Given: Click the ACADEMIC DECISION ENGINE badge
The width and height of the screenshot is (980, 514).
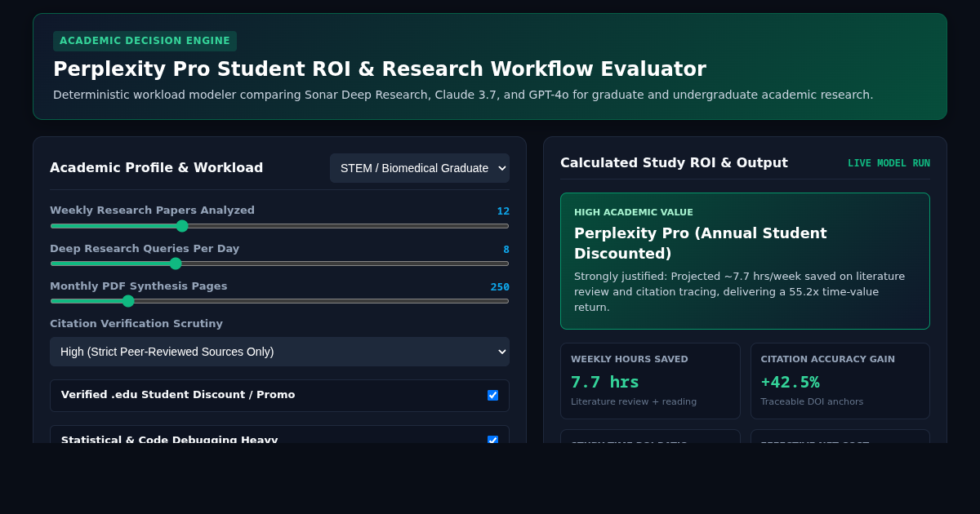Looking at the screenshot, I should 145,41.
